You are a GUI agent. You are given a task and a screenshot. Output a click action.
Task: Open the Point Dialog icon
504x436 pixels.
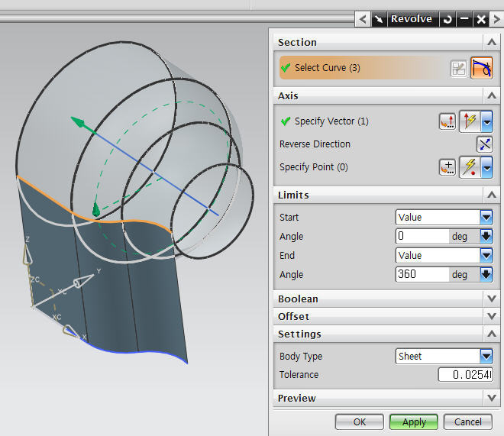point(447,167)
